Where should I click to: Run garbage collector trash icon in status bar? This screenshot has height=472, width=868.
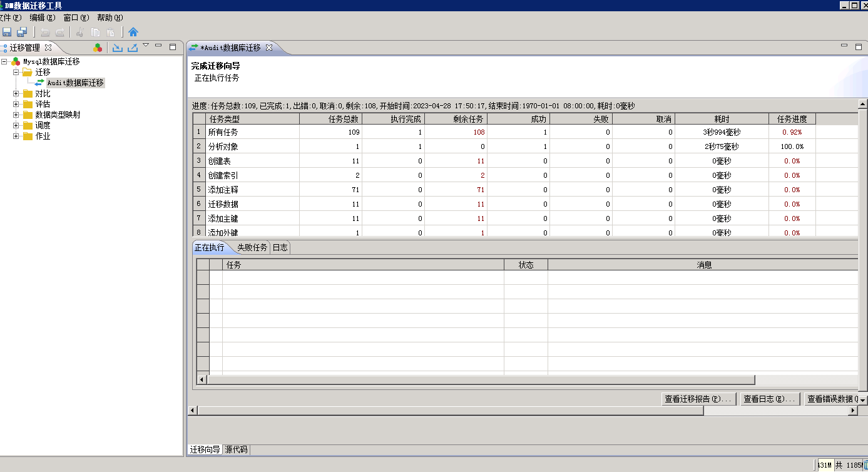click(865, 465)
